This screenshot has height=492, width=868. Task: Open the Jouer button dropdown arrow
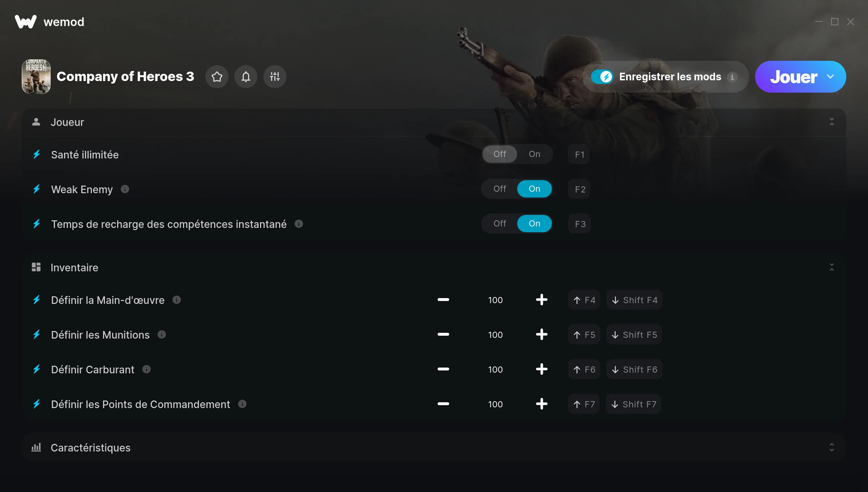831,77
